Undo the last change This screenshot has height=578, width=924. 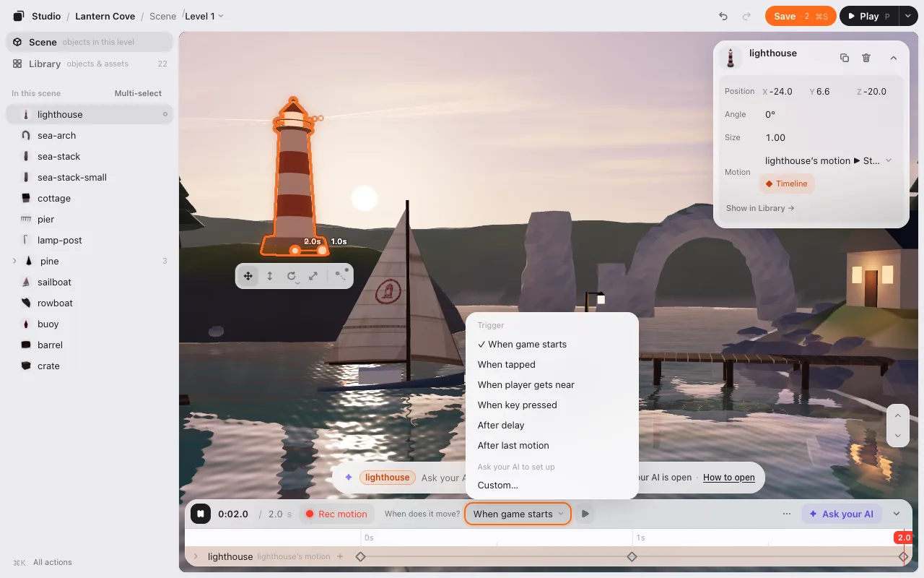coord(723,16)
